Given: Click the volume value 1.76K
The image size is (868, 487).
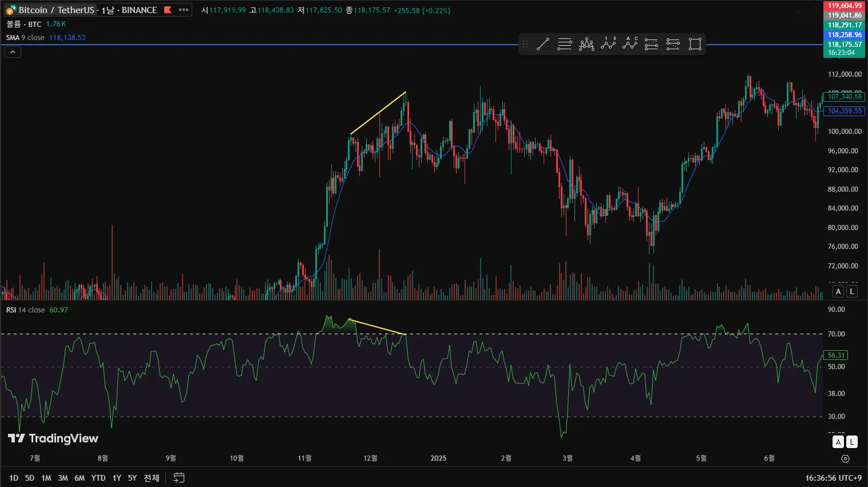Looking at the screenshot, I should click(x=56, y=24).
